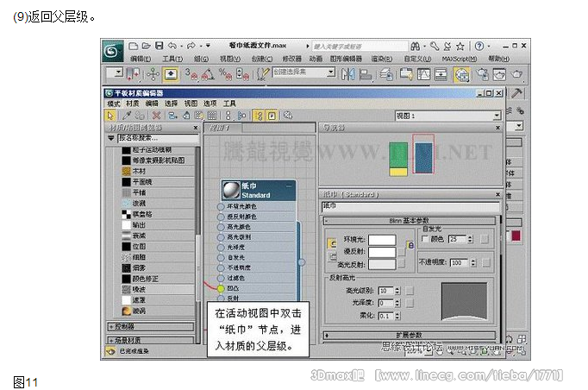Open the 材质 menu in material editor
The image size is (588, 390).
(x=132, y=104)
